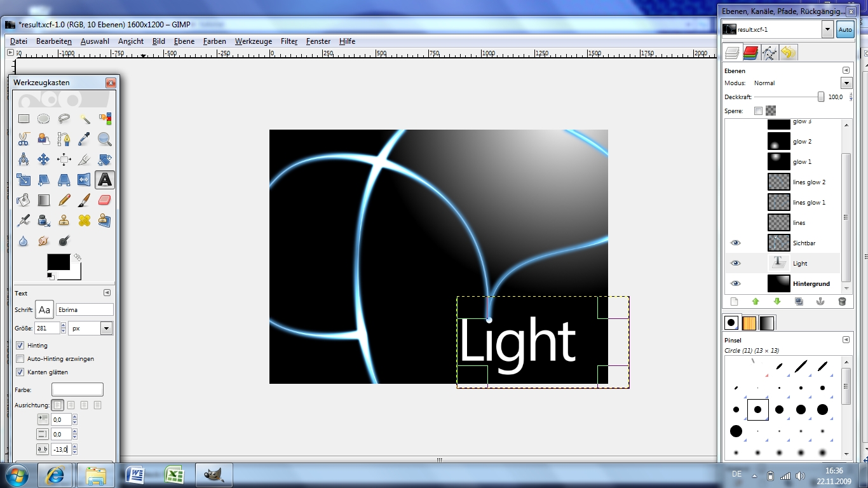The image size is (868, 488).
Task: Toggle the Sperre lock pixels checkbox
Action: point(758,111)
